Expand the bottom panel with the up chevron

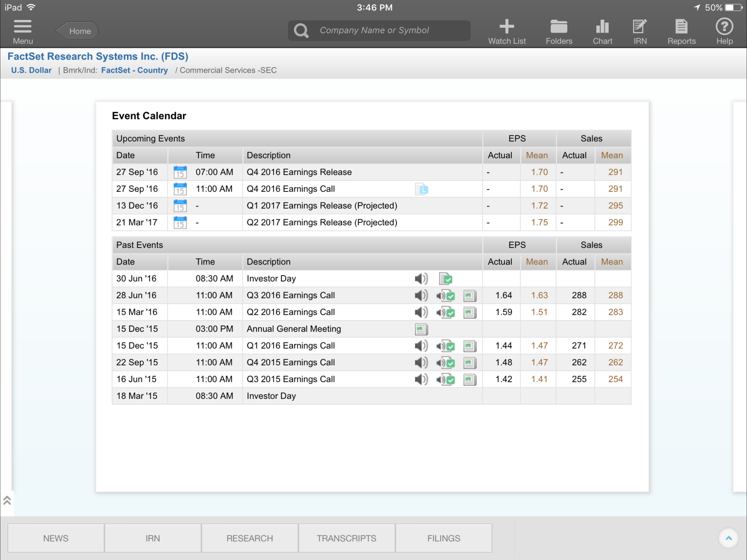[x=728, y=538]
